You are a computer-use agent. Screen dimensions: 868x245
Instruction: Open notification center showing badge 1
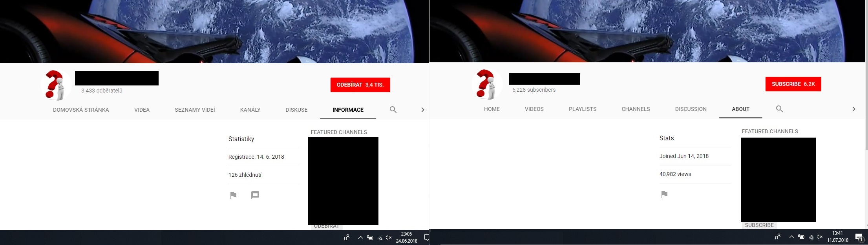pos(859,237)
